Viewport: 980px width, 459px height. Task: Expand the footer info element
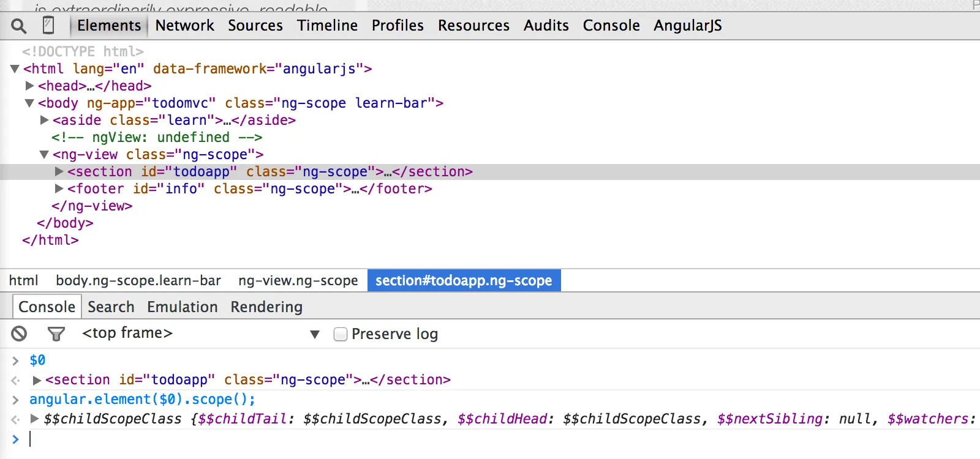point(59,188)
